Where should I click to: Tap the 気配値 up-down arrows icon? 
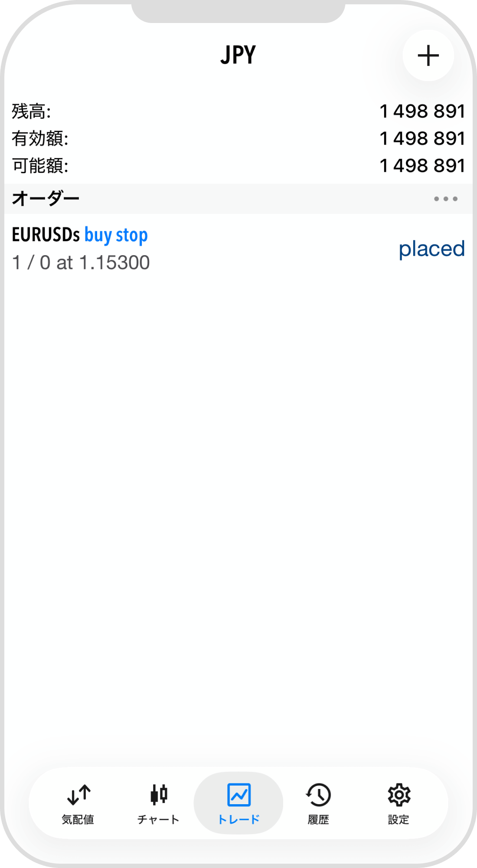[78, 795]
